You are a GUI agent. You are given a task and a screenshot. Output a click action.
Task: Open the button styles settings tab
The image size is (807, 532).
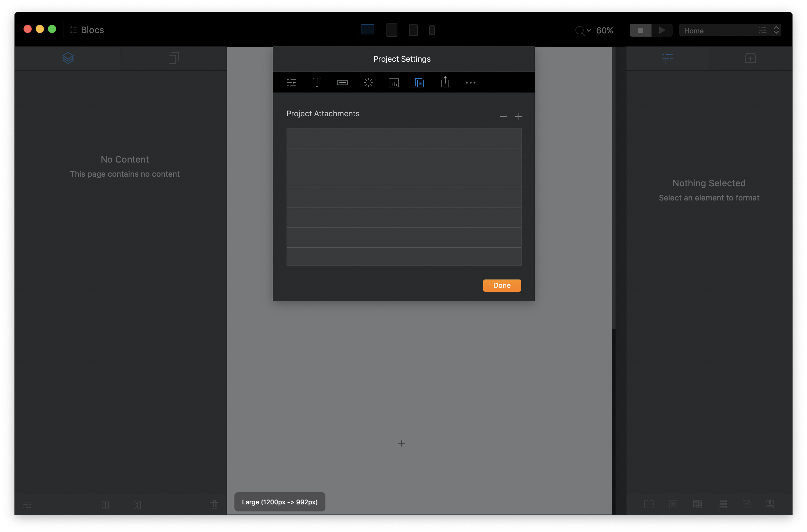[x=342, y=83]
